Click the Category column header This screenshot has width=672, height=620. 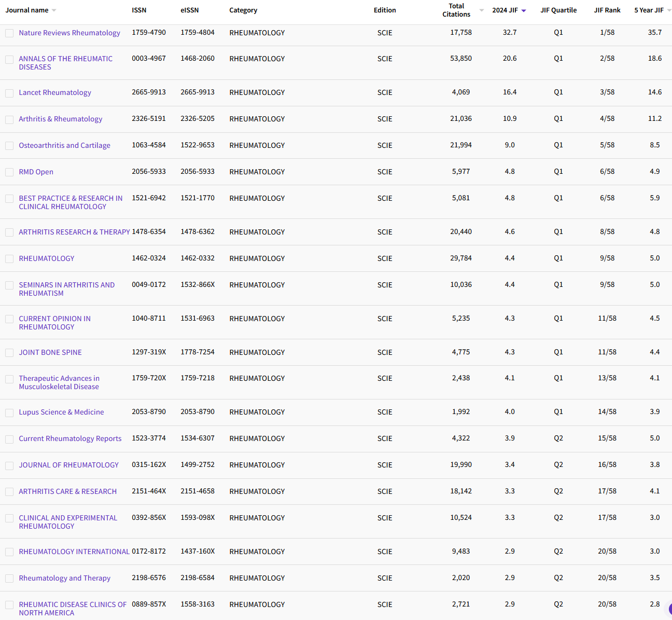tap(243, 10)
